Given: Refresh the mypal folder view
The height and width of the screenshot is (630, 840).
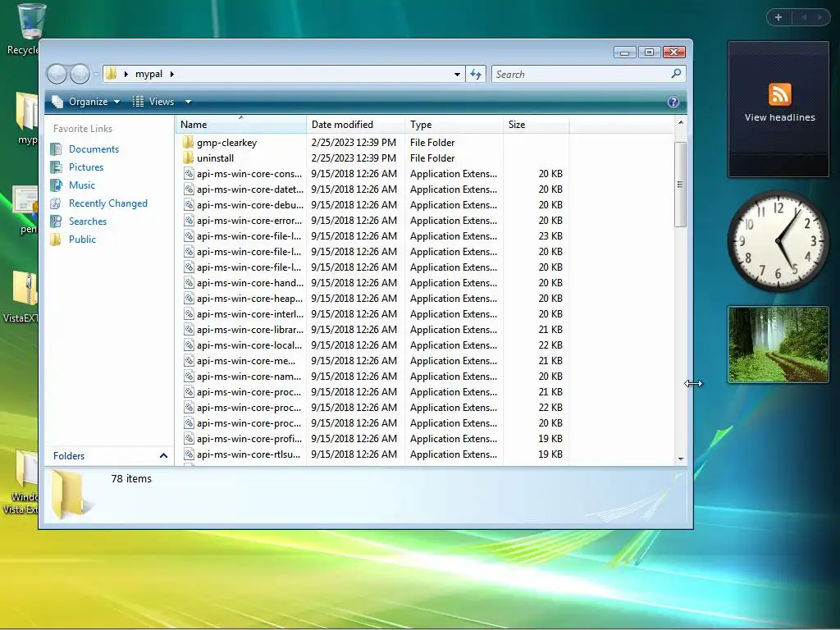Looking at the screenshot, I should 476,74.
